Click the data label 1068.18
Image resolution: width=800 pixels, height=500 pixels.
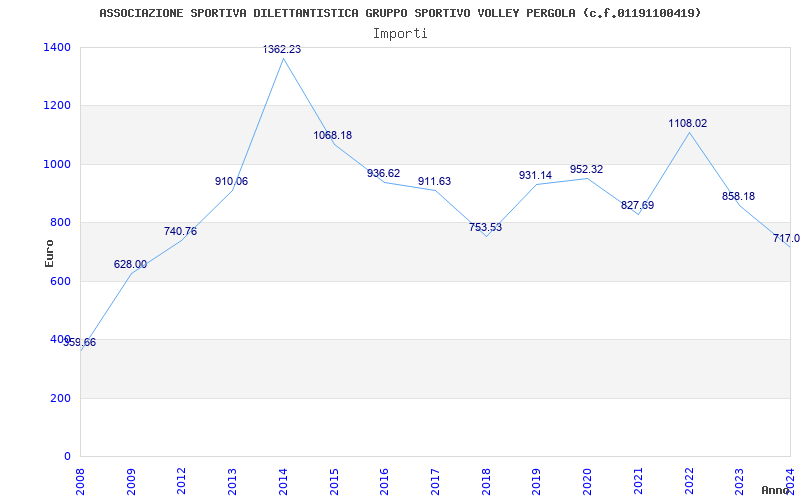tap(333, 135)
